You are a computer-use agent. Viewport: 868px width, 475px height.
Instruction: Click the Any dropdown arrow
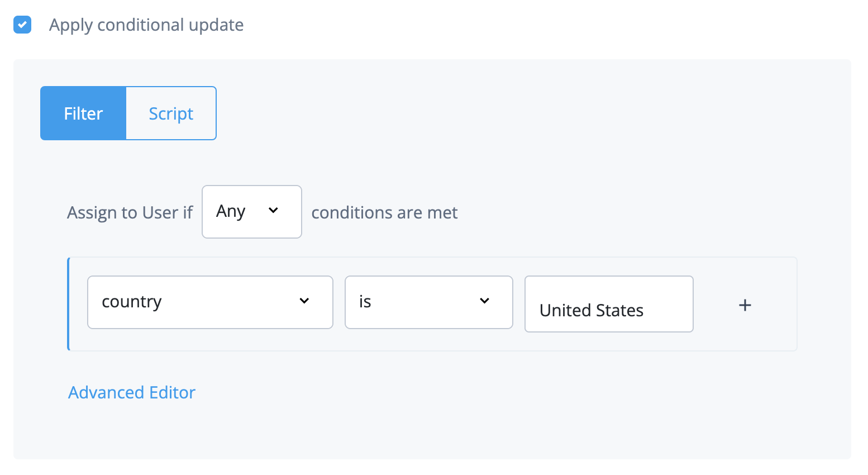click(x=274, y=211)
